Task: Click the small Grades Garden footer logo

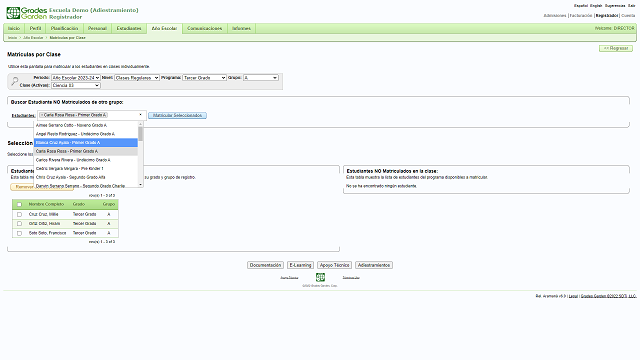Action: click(320, 278)
